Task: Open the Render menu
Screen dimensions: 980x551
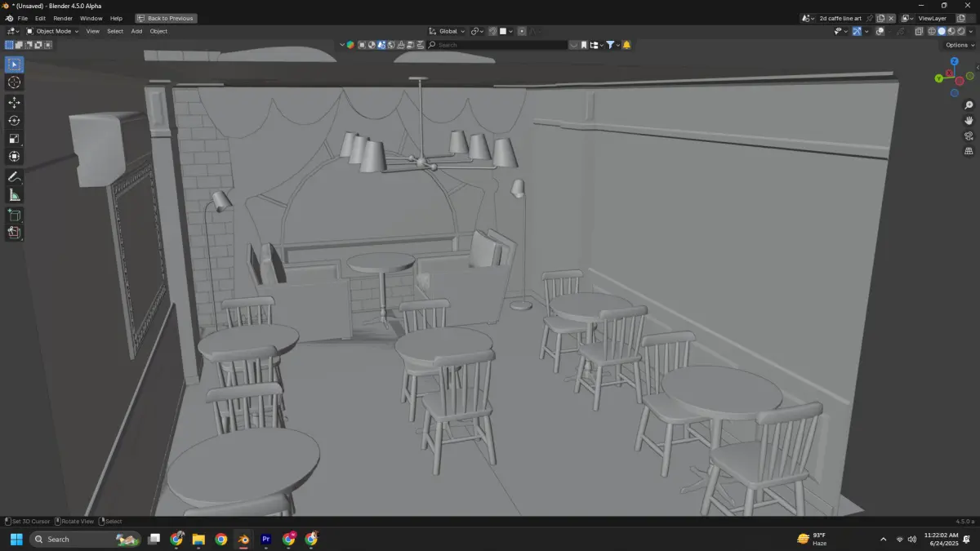Action: [63, 18]
